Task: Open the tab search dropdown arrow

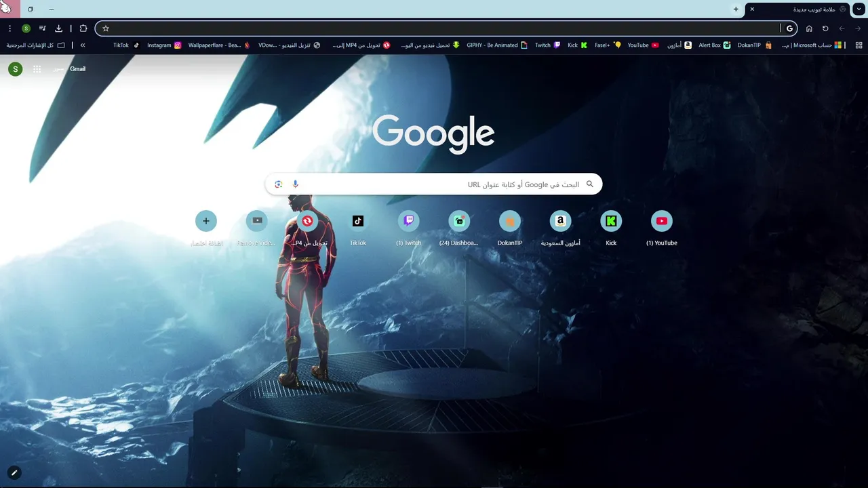Action: click(859, 9)
